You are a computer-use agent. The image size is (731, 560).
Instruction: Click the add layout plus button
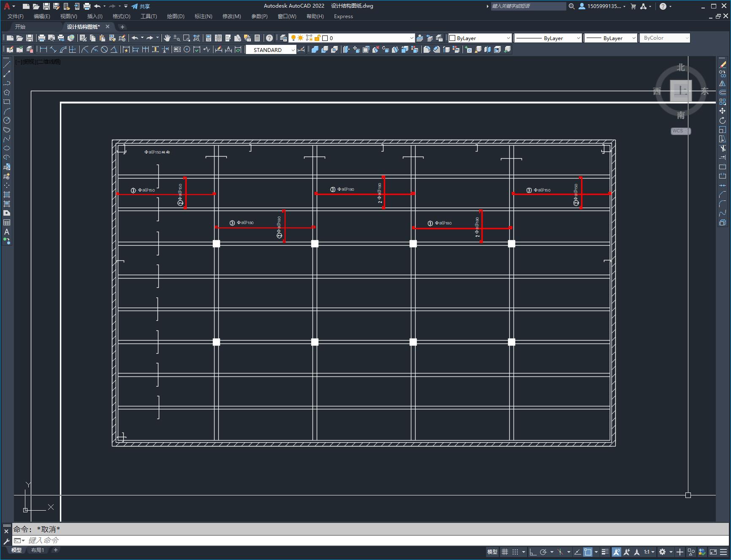(x=55, y=550)
